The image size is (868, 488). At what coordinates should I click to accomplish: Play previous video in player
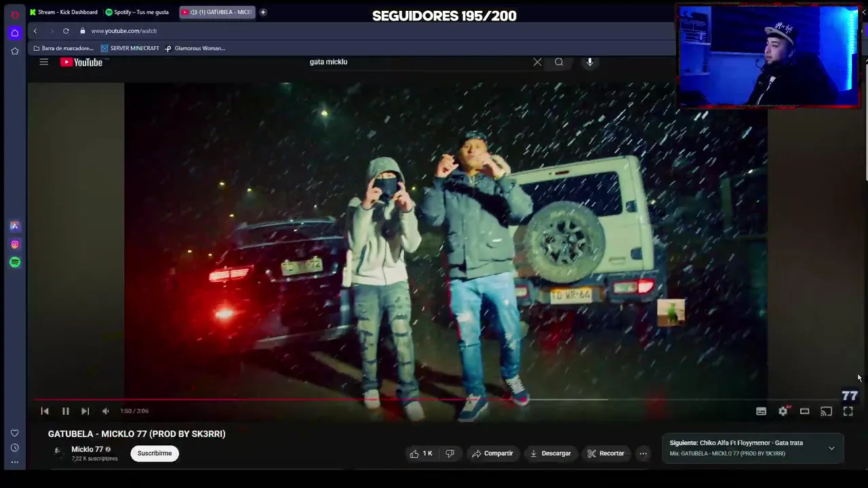[x=45, y=411]
